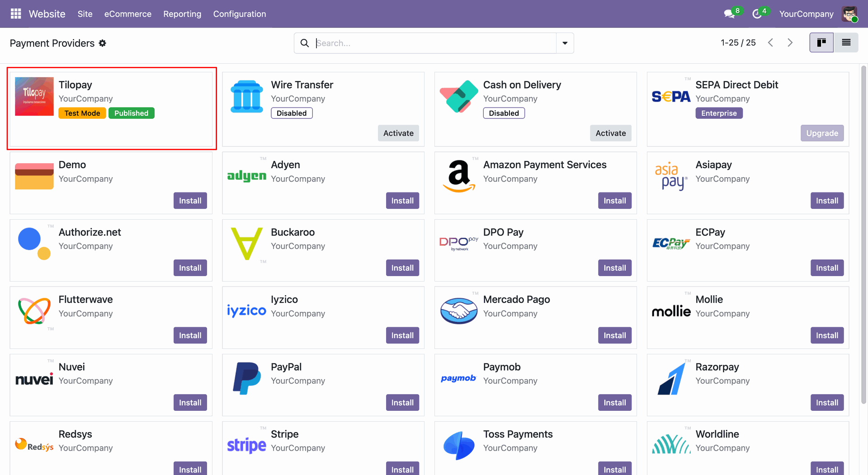The width and height of the screenshot is (868, 475).
Task: Install the Asiapay provider
Action: click(x=827, y=200)
